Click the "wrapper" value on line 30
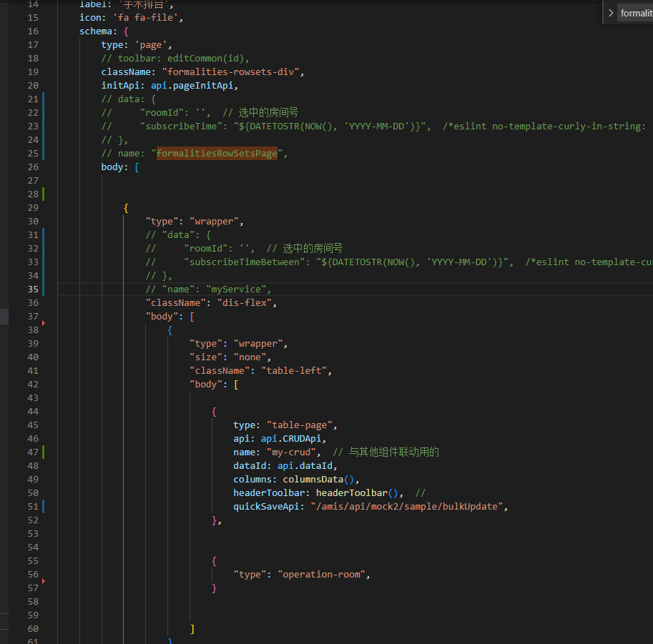Viewport: 653px width, 644px height. [214, 222]
